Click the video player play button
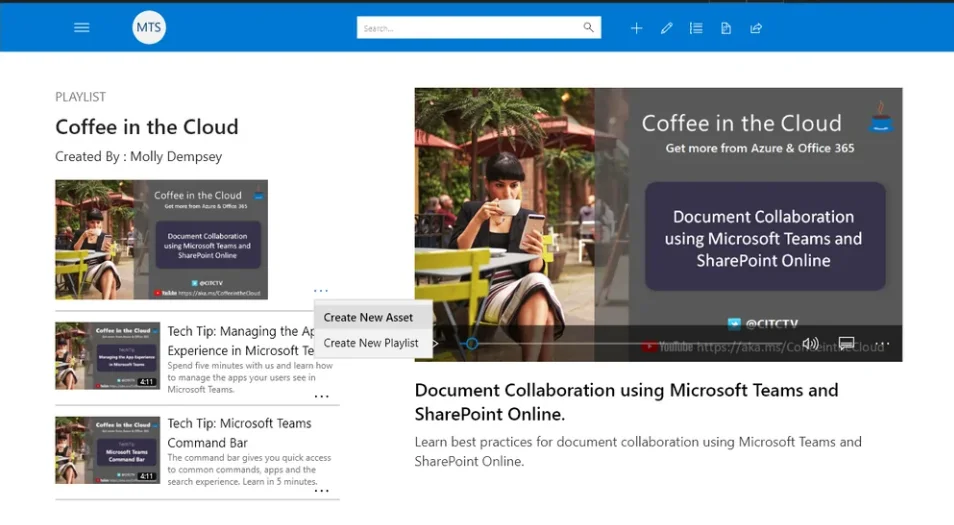 tap(435, 344)
